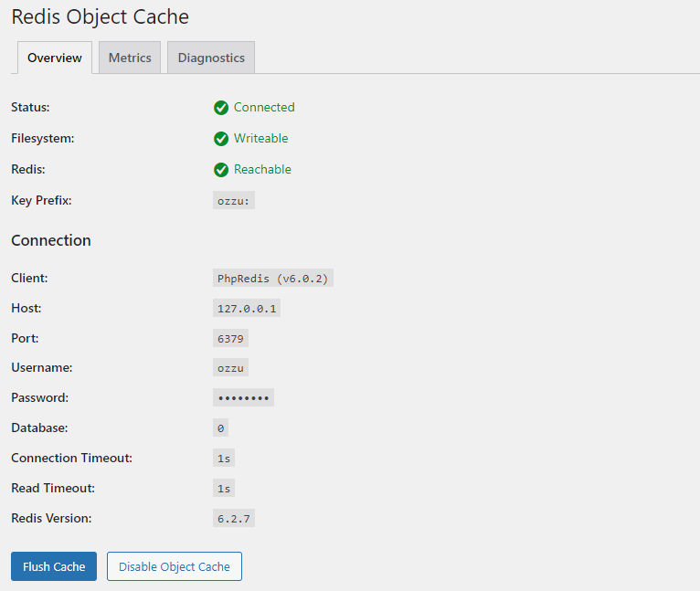Click the 'Connected' status text
Screen dimensions: 700x591
(x=264, y=107)
